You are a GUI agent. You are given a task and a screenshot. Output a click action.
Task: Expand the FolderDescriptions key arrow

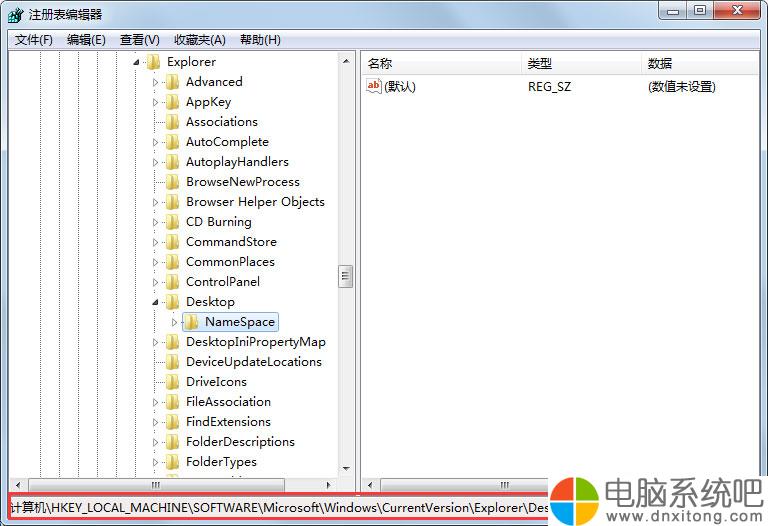tap(155, 442)
